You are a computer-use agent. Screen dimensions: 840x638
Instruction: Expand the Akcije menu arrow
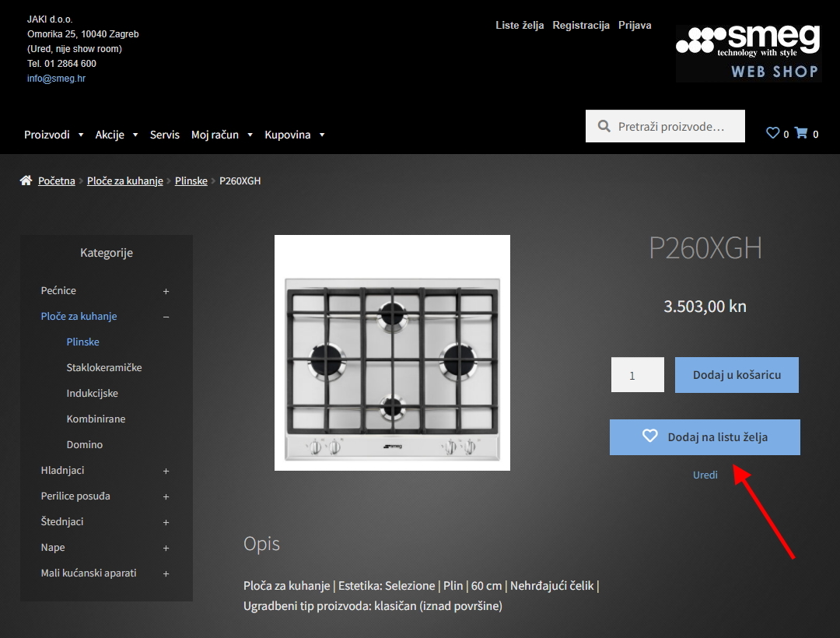(x=135, y=135)
